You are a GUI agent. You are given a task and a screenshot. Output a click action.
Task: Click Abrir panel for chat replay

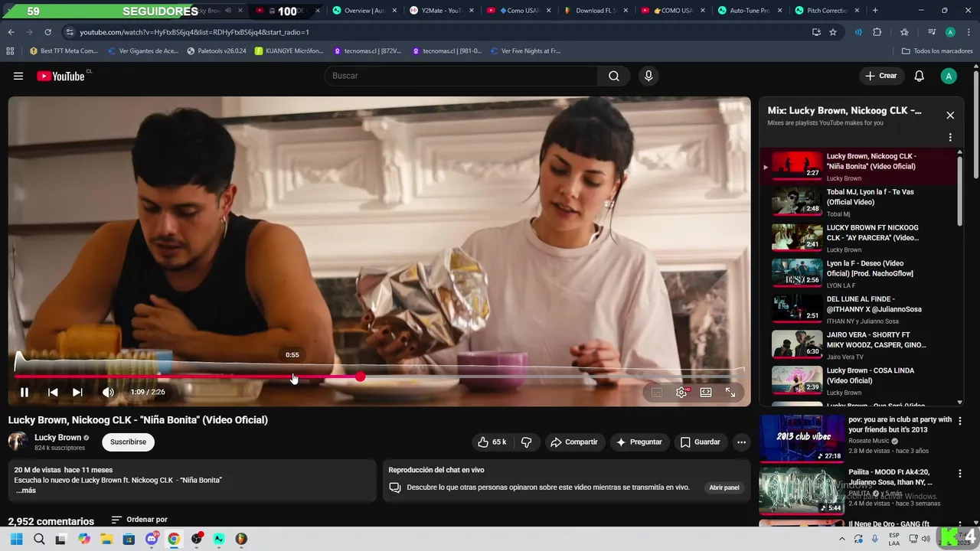point(724,487)
